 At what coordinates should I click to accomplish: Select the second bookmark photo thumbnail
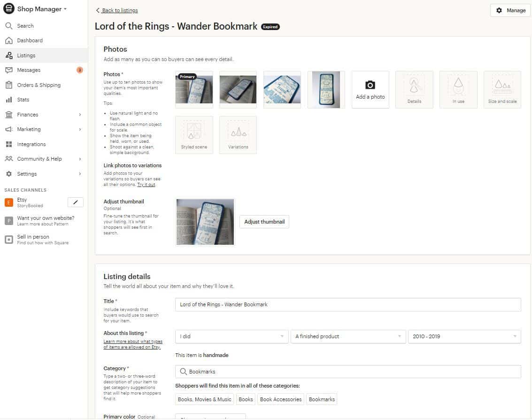click(238, 89)
